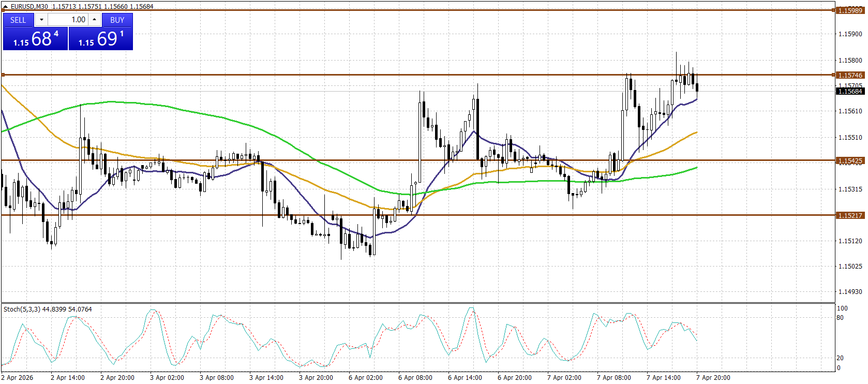
Task: Click the time axis label 2 Apr 2026
Action: click(17, 377)
